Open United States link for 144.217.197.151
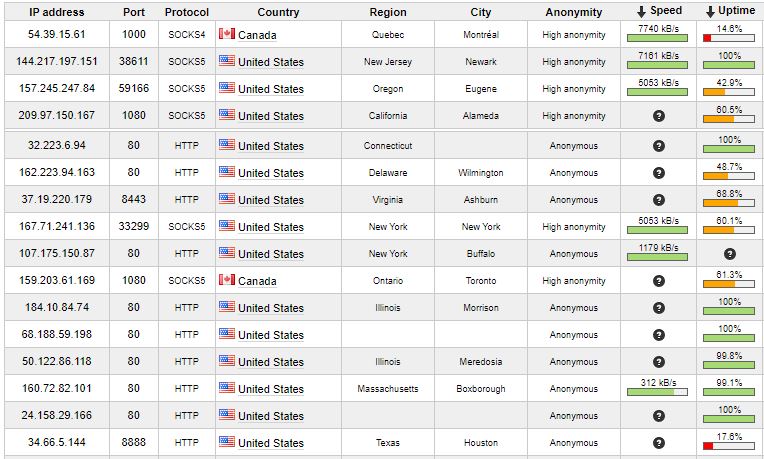 point(270,62)
